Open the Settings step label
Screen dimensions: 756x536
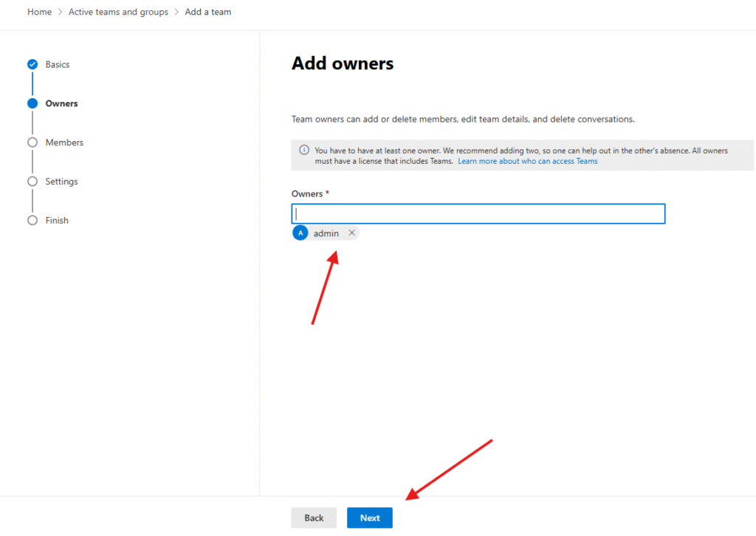(61, 182)
